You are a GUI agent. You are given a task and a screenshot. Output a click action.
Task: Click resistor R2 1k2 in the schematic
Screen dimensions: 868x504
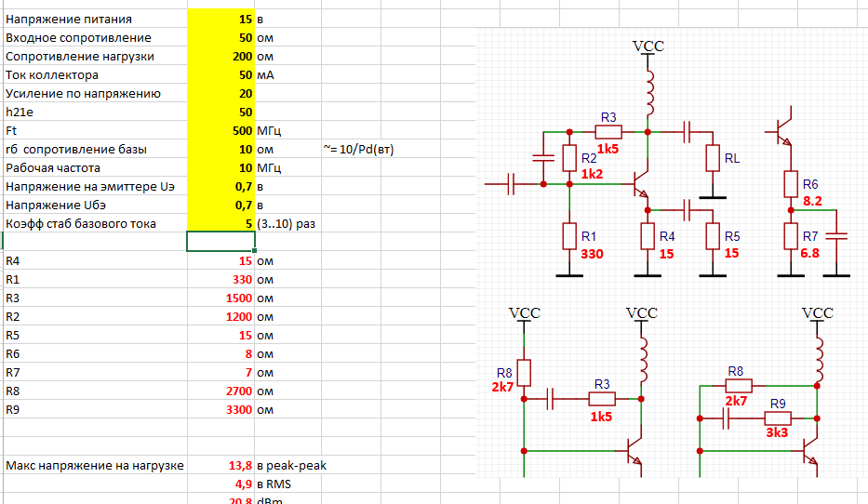pyautogui.click(x=569, y=159)
